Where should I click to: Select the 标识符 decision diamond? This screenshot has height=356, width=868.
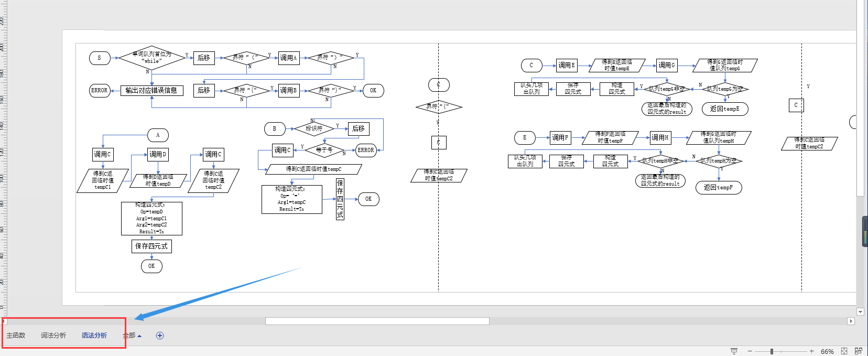[314, 128]
